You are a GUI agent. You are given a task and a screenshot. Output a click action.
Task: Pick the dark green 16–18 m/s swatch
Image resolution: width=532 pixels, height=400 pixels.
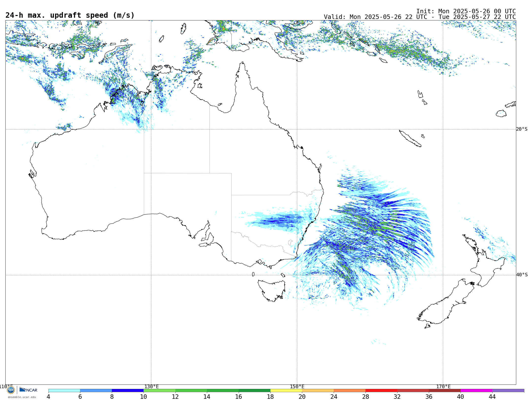pyautogui.click(x=254, y=391)
